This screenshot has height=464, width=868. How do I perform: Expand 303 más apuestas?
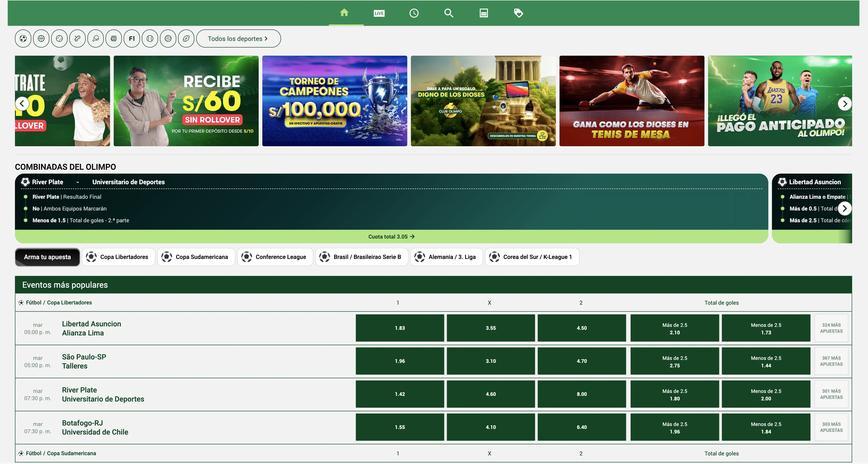[x=831, y=427]
